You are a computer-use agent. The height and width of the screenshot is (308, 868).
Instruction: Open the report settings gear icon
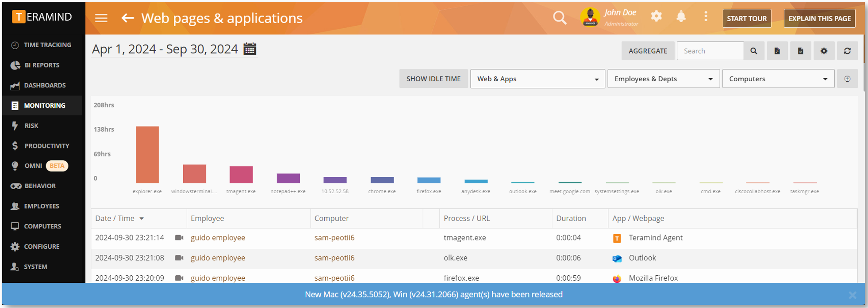(x=824, y=51)
